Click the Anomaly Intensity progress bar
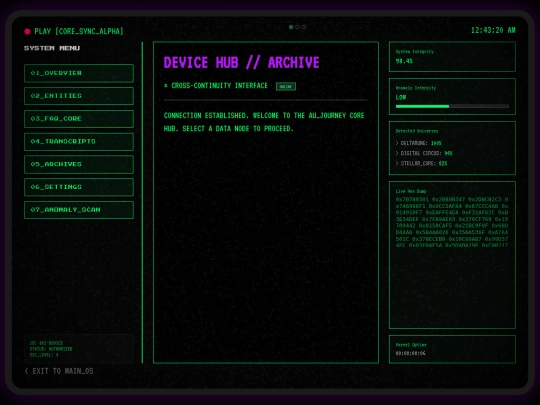This screenshot has width=540, height=405. [x=452, y=106]
